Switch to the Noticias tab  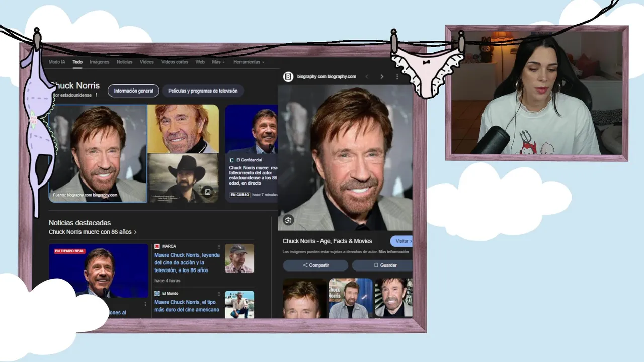(124, 62)
